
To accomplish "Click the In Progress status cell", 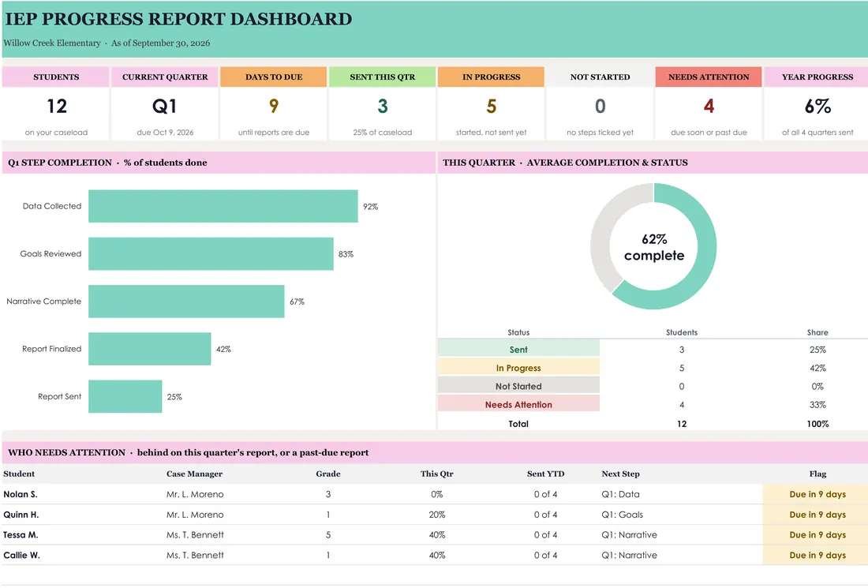I will click(518, 368).
